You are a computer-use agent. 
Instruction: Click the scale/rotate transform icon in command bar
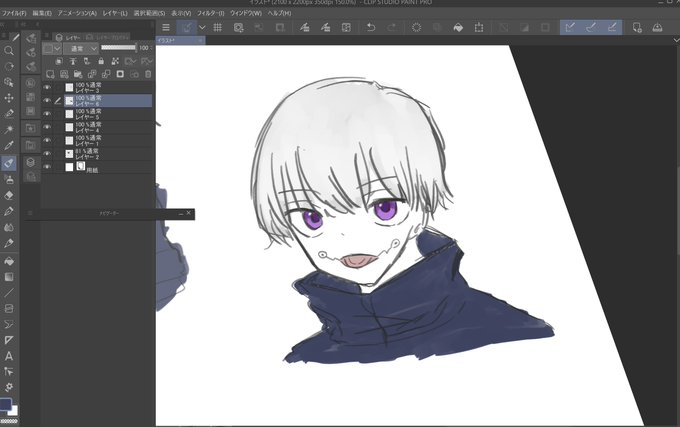click(x=479, y=28)
